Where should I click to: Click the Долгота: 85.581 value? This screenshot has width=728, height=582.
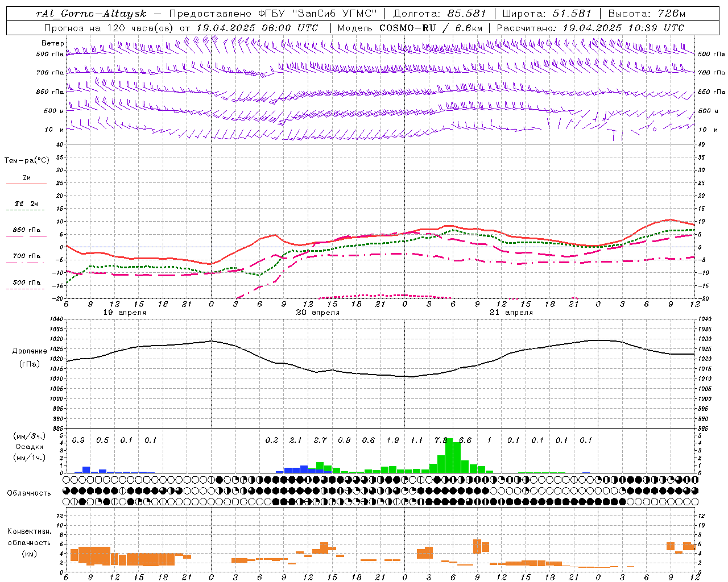click(441, 14)
